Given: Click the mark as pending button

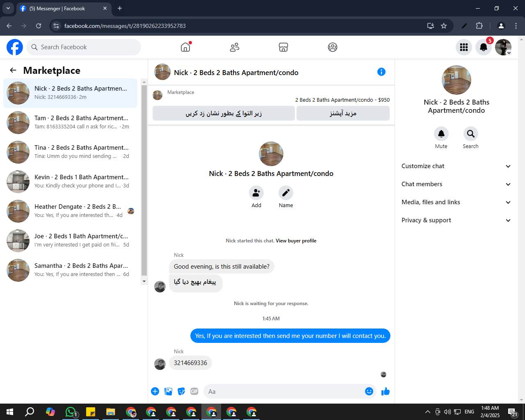Looking at the screenshot, I should coord(224,113).
